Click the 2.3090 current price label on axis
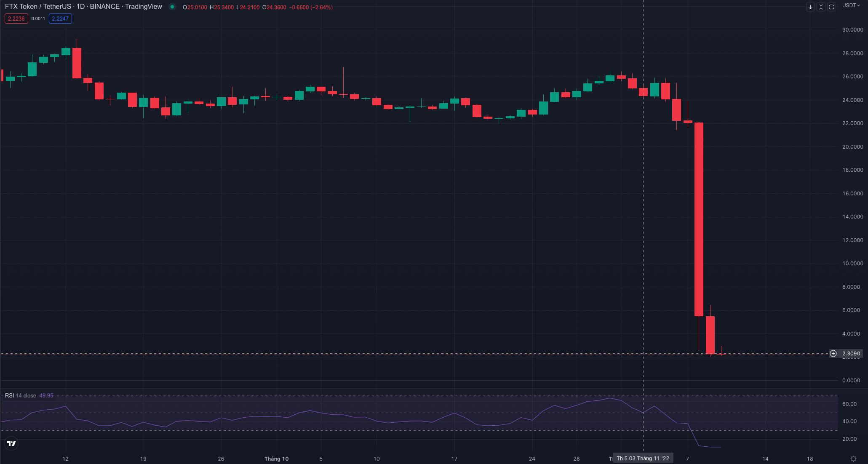The width and height of the screenshot is (868, 464). click(x=851, y=354)
